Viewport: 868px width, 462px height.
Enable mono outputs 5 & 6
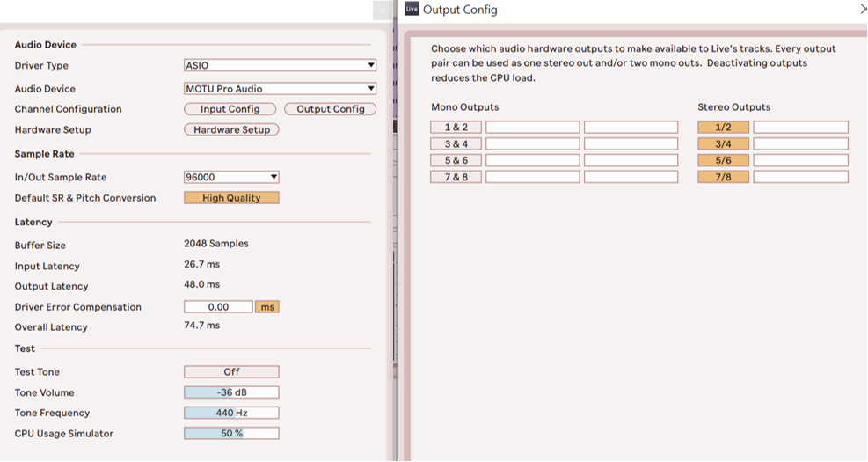(x=456, y=160)
